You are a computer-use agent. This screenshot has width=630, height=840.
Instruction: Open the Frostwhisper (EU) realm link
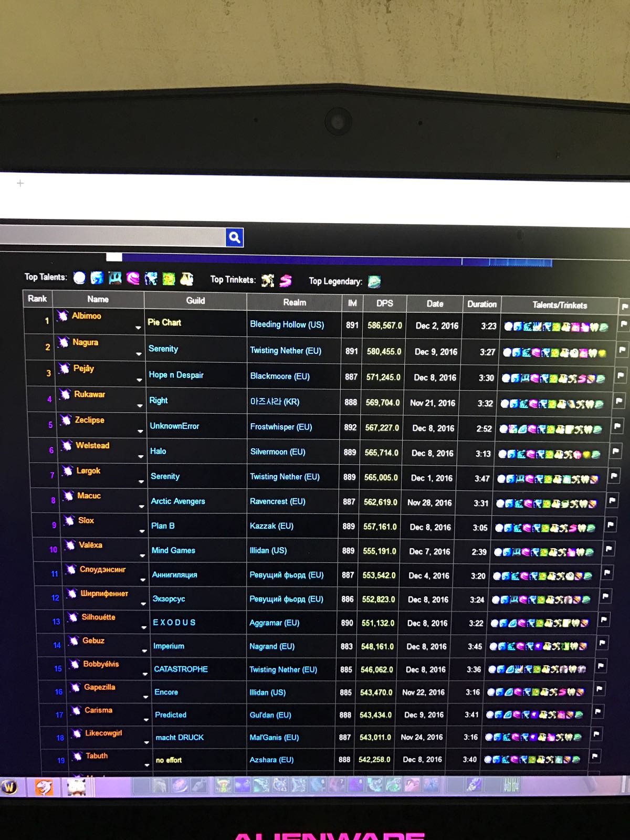(x=281, y=427)
